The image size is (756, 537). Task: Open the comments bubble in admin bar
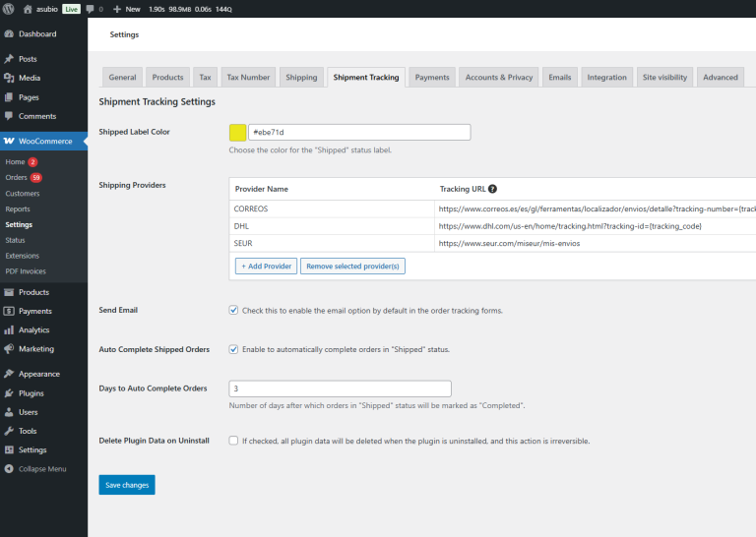coord(91,9)
